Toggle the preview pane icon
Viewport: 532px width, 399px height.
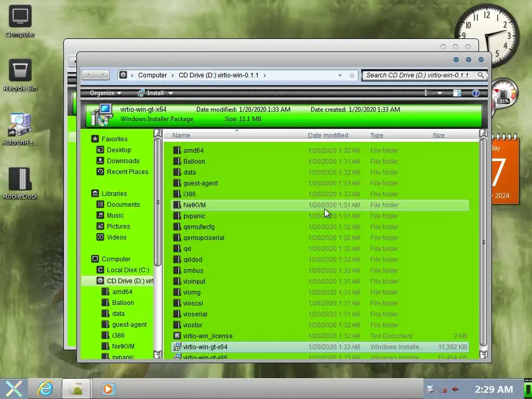tap(457, 93)
